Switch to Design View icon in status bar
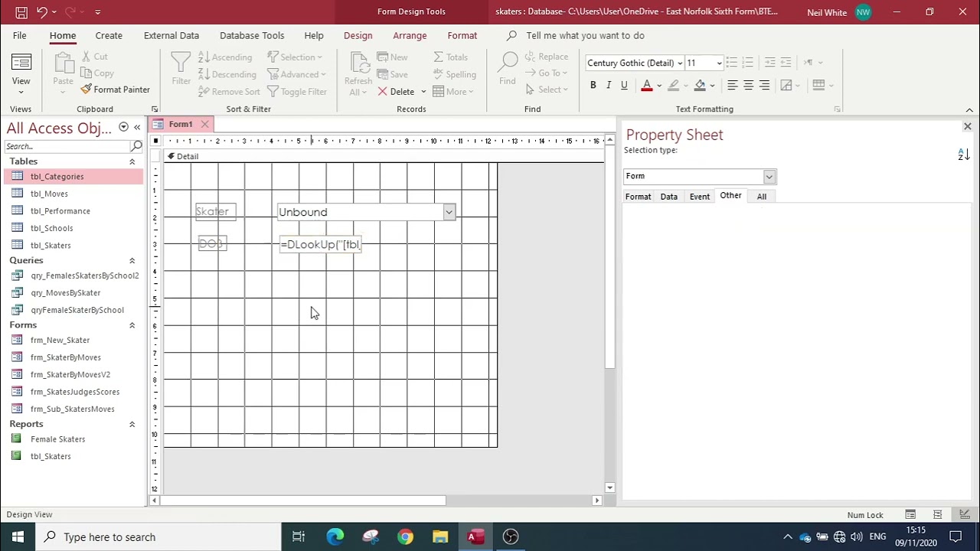The height and width of the screenshot is (551, 980). tap(964, 514)
